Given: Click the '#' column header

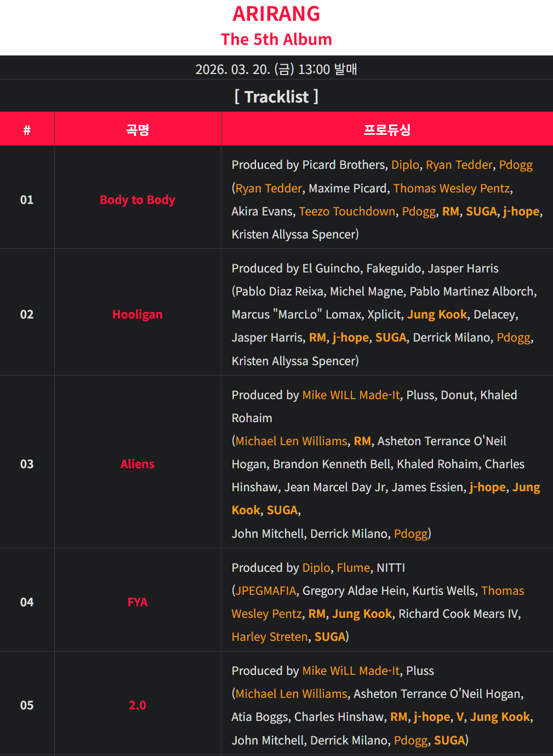Looking at the screenshot, I should pyautogui.click(x=27, y=130).
